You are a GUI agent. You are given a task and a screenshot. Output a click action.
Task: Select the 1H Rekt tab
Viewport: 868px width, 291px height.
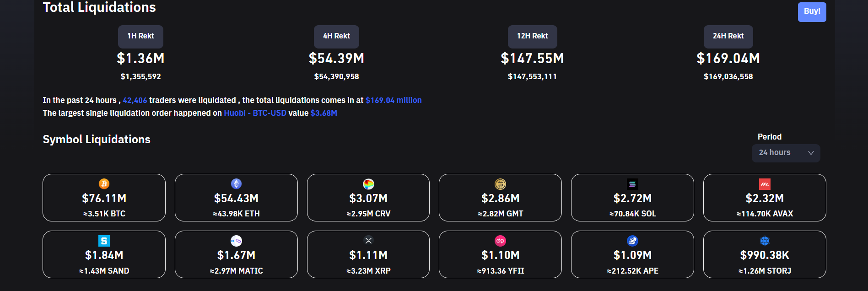tap(140, 36)
